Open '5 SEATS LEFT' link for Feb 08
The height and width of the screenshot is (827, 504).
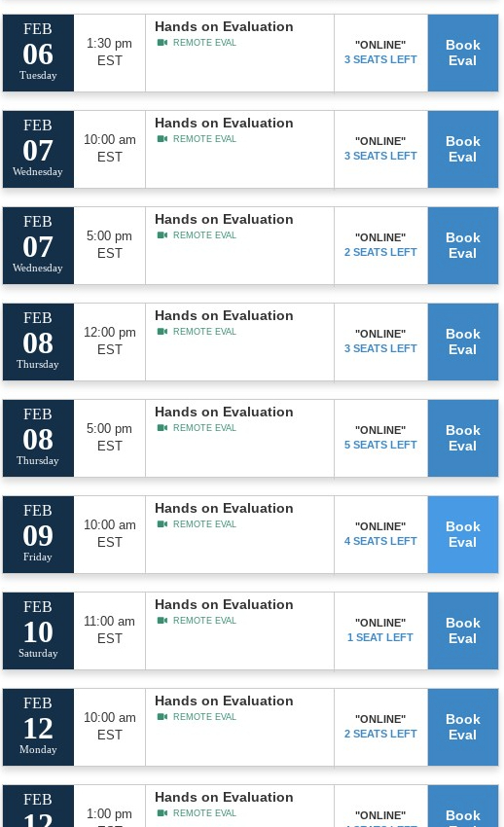click(380, 446)
